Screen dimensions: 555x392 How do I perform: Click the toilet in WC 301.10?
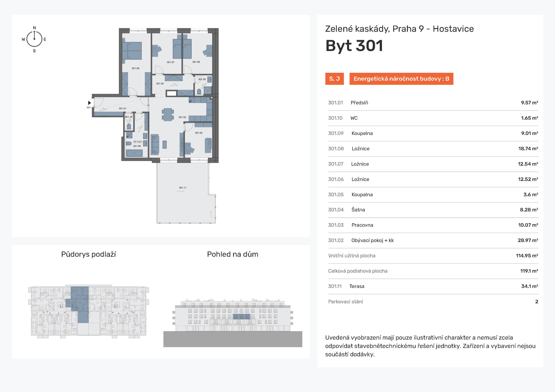click(x=129, y=126)
